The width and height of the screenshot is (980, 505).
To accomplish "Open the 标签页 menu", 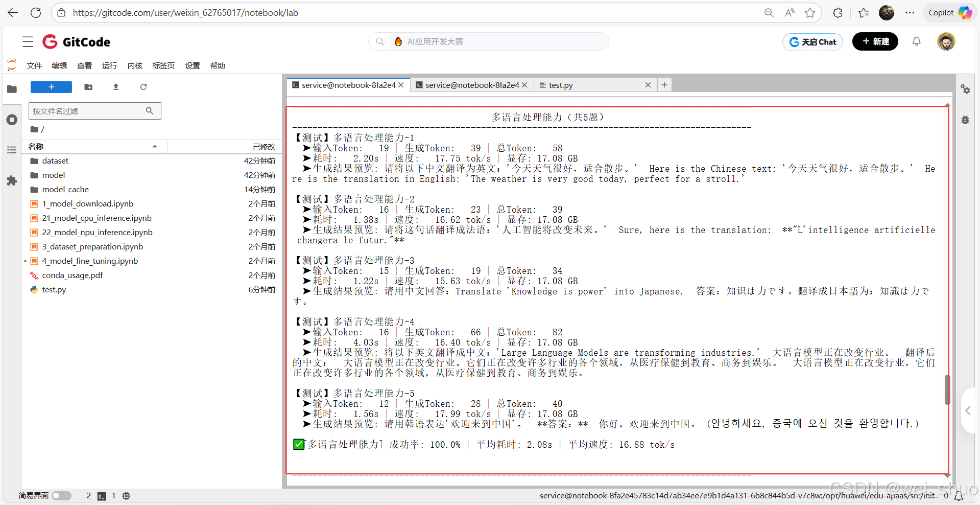I will [163, 65].
